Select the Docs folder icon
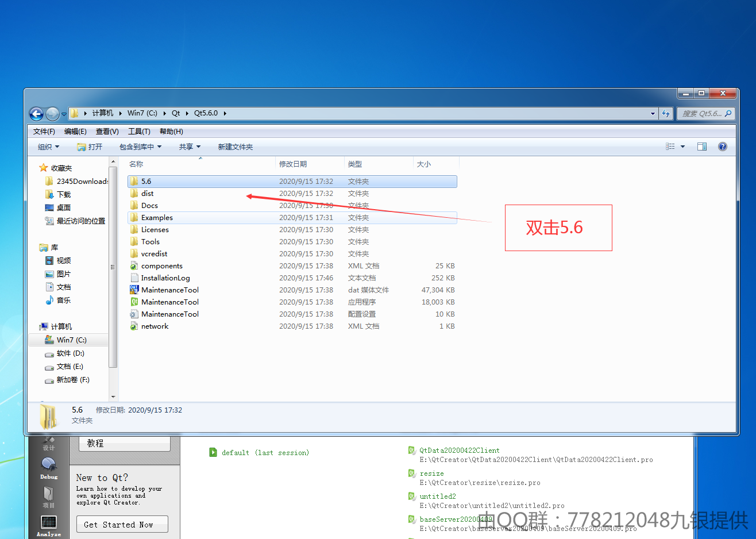This screenshot has width=756, height=539. click(134, 206)
